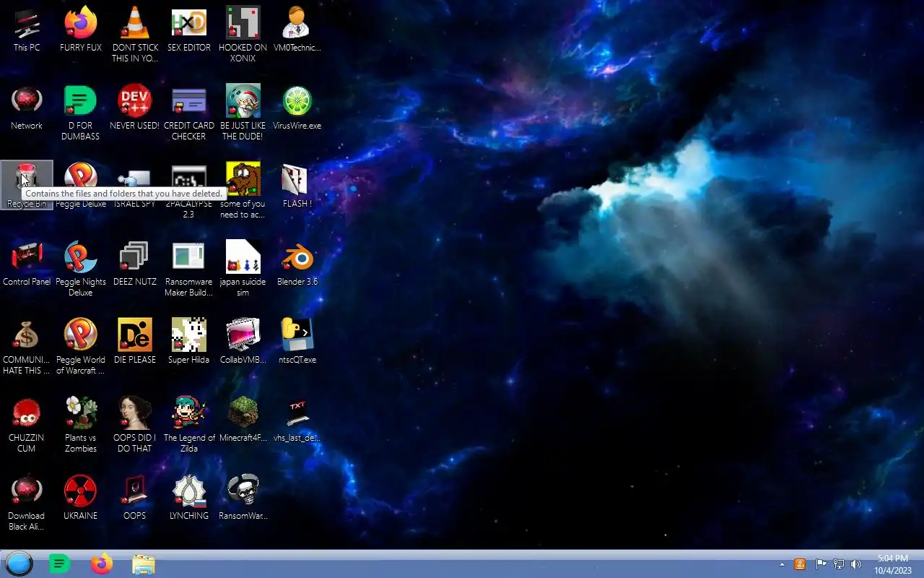Screen dimensions: 924x578
Task: Select the HxD hex editor shortcut
Action: [x=189, y=30]
